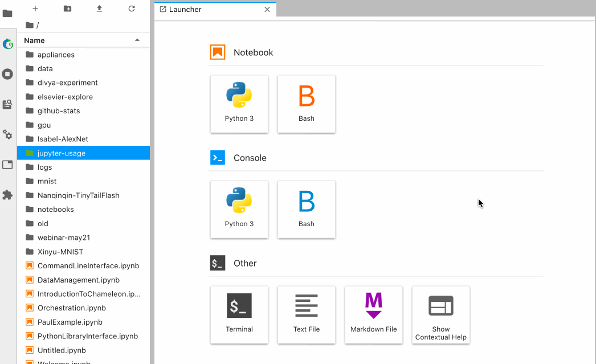Select the data folder
Viewport: 596px width, 364px height.
click(83, 69)
